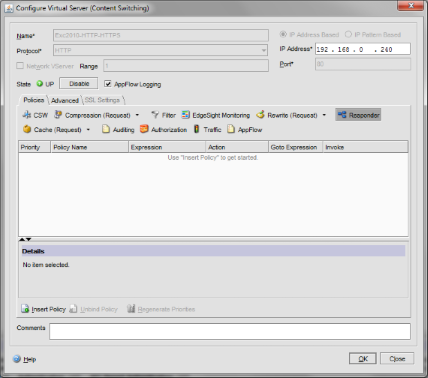Click the Help globe icon

tap(17, 359)
